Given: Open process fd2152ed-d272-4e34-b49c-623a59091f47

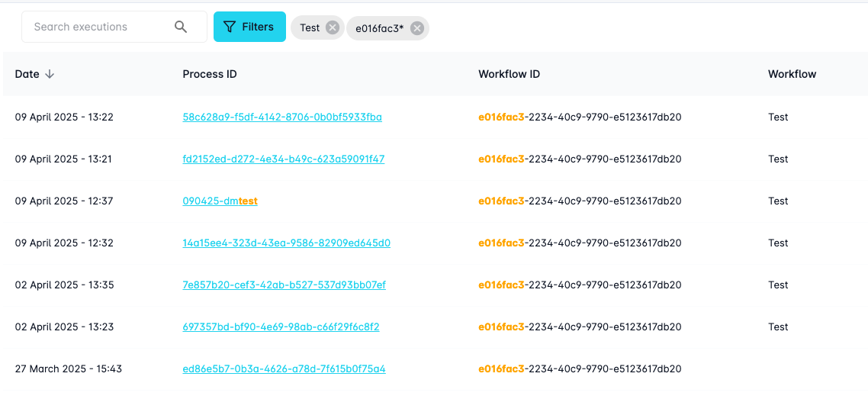Looking at the screenshot, I should [x=283, y=159].
